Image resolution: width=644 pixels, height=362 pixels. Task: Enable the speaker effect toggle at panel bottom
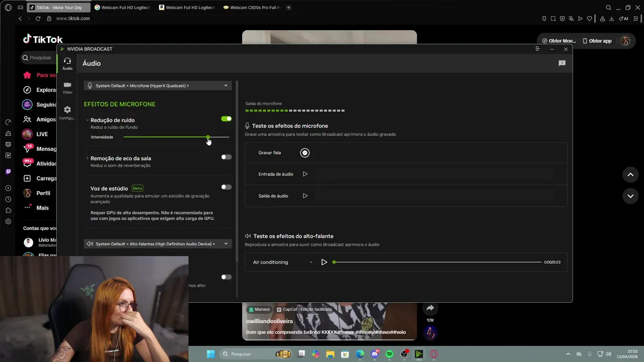[226, 277]
